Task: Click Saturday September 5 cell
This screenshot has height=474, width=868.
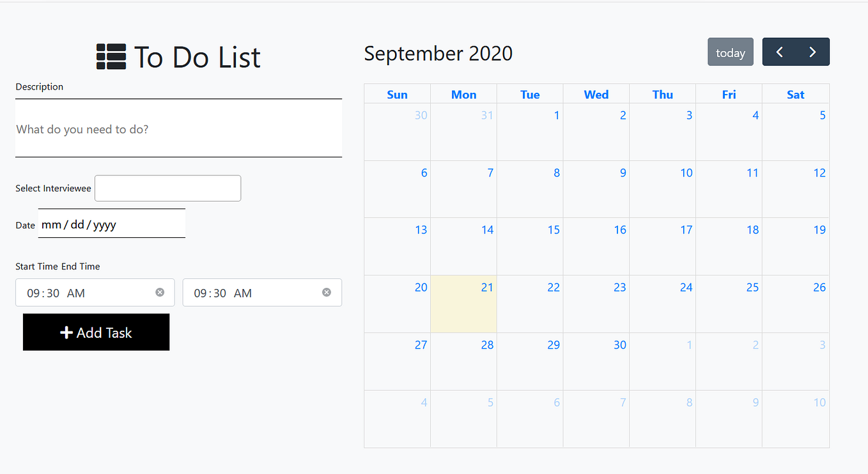Action: (x=795, y=131)
